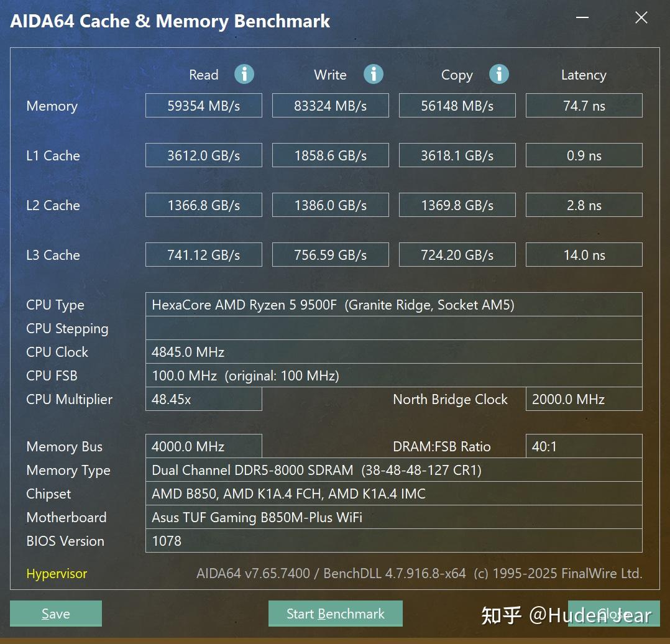
Task: Select the DRAM:FSB Ratio value 40:1
Action: tap(584, 446)
